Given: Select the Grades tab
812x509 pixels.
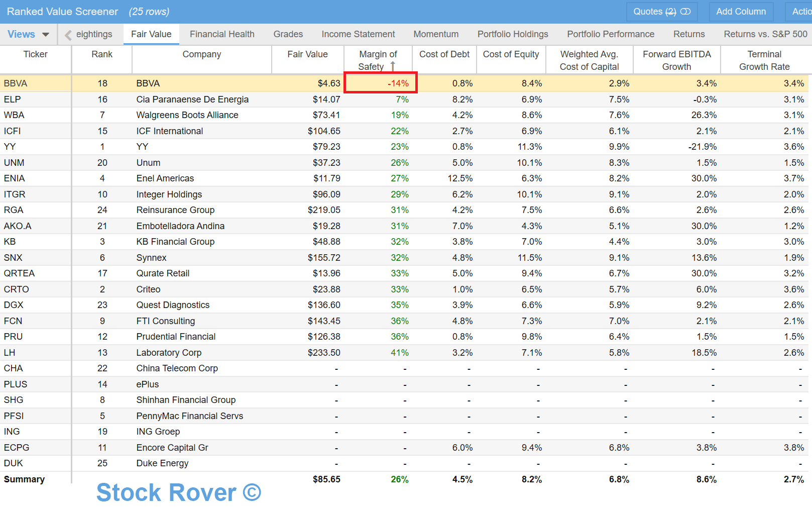Looking at the screenshot, I should click(288, 34).
